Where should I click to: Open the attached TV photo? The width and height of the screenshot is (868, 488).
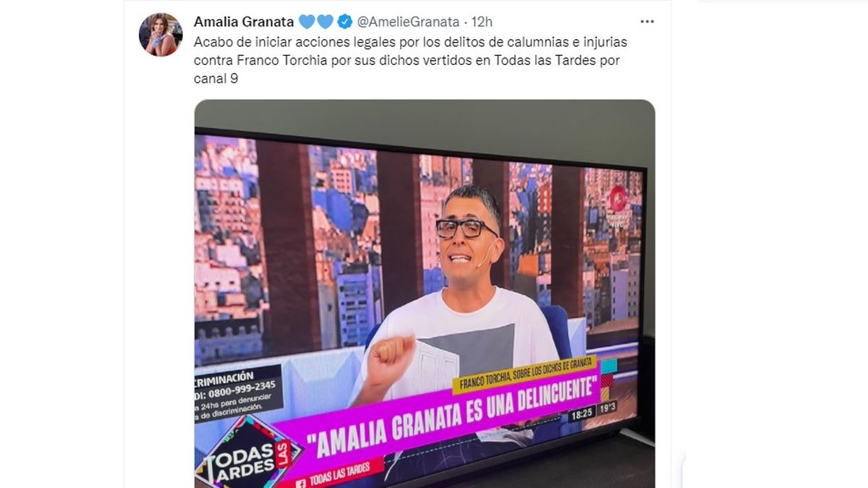pyautogui.click(x=425, y=294)
